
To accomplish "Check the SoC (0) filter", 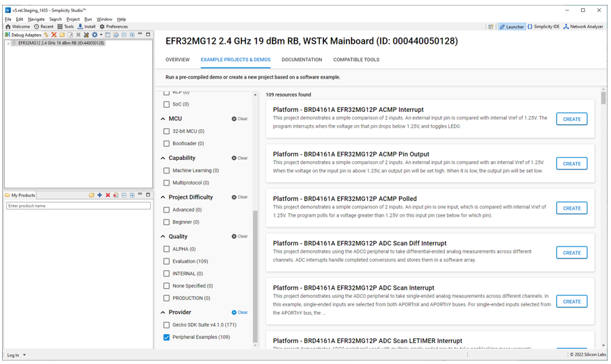I will pos(166,104).
